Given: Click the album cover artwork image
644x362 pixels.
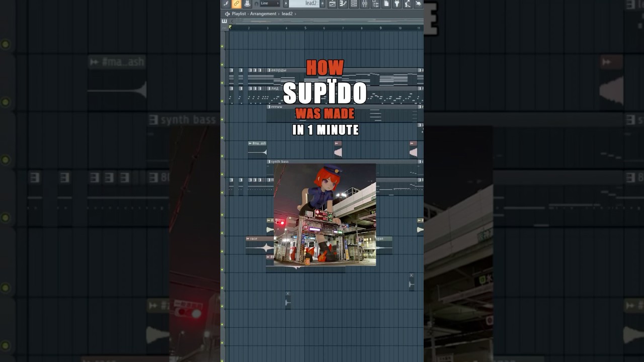Looking at the screenshot, I should point(325,215).
